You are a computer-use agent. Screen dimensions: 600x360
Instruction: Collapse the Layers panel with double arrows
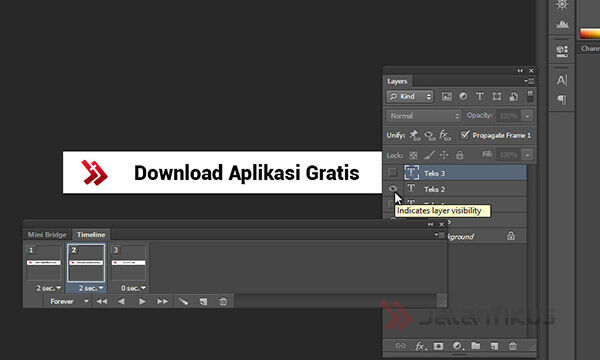[520, 70]
